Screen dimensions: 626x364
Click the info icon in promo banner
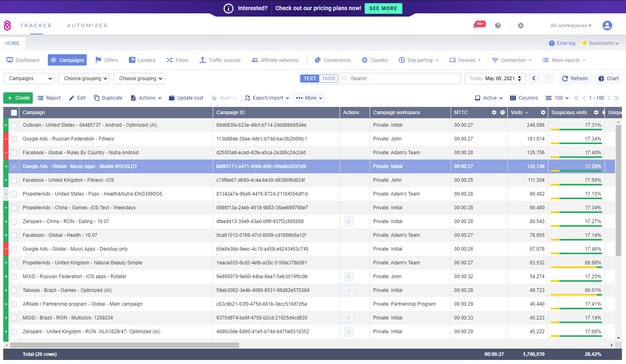(229, 8)
